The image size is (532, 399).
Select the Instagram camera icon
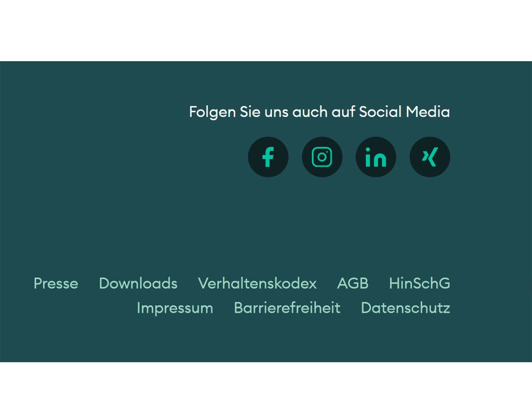click(322, 156)
